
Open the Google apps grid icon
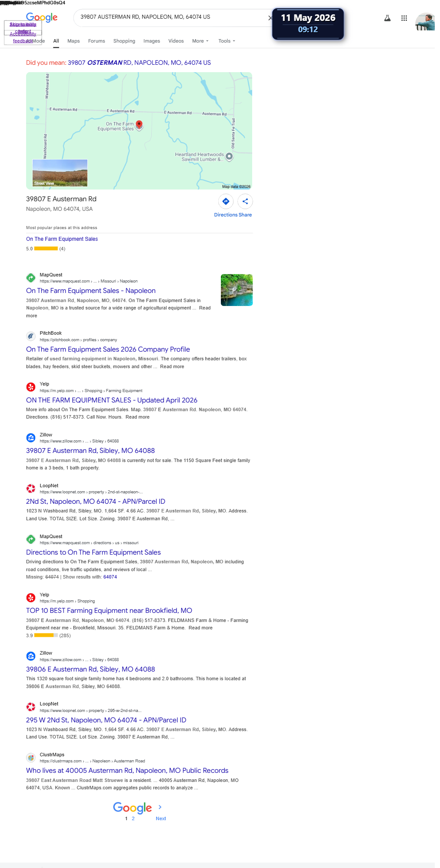coord(404,18)
